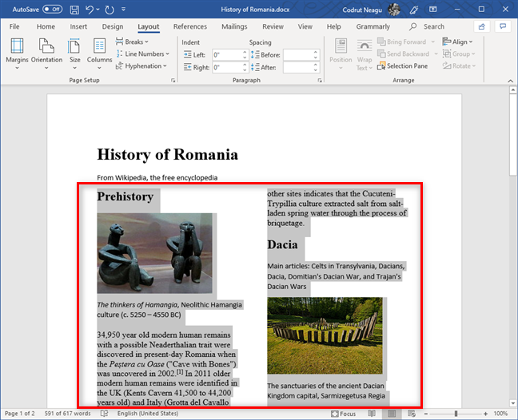The width and height of the screenshot is (518, 420).
Task: Expand the Hyphenation dropdown
Action: pyautogui.click(x=141, y=66)
